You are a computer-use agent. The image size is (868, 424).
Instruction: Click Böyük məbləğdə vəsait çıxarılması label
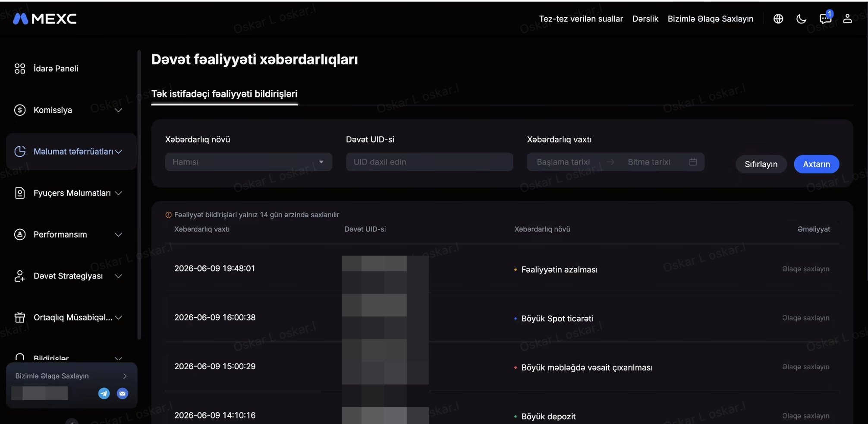pos(587,367)
